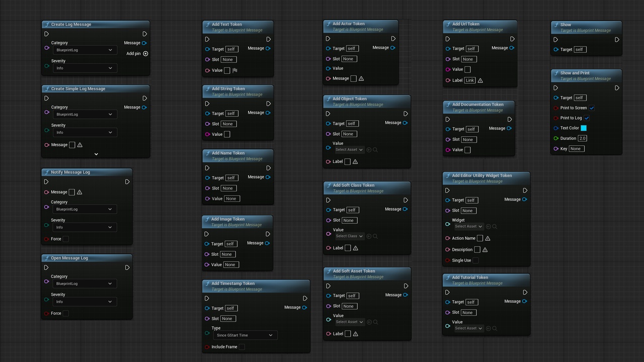
Task: Click the Target pin on Show and Print
Action: point(556,98)
